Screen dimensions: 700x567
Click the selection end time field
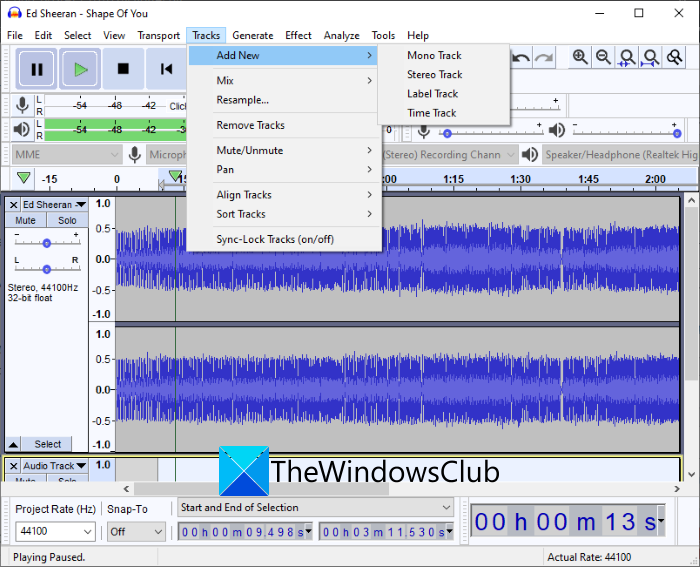386,532
